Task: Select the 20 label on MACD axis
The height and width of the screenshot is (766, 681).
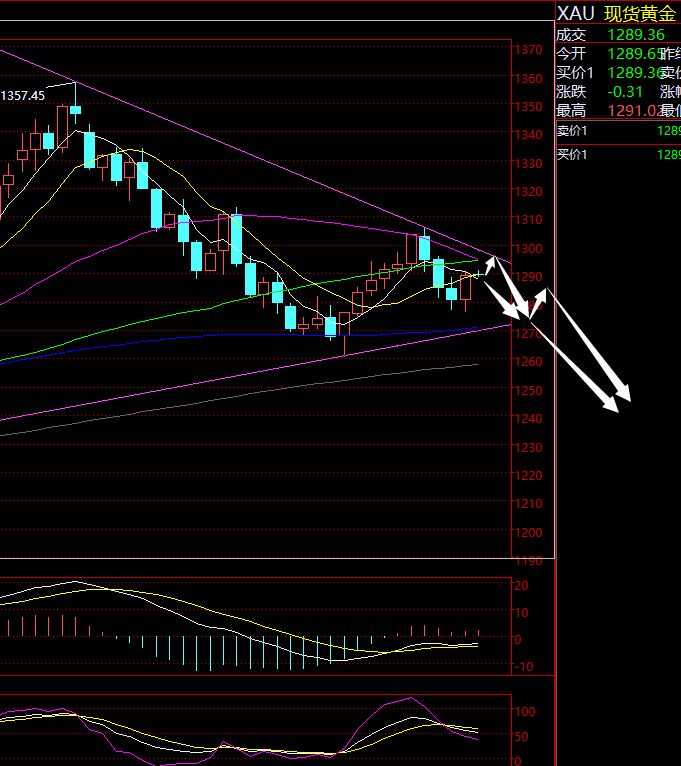Action: click(521, 585)
